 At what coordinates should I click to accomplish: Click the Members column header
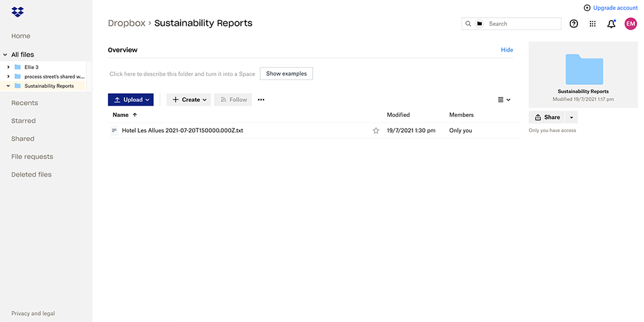[x=461, y=115]
